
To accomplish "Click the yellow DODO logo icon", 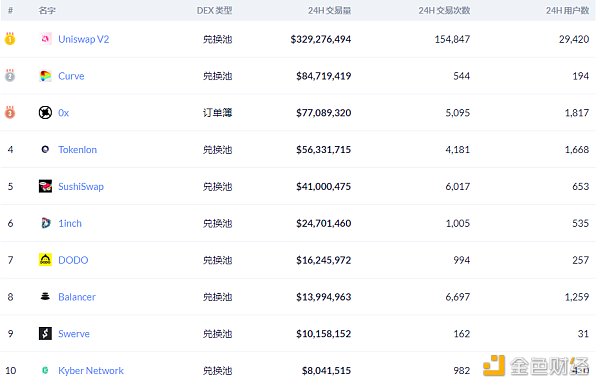I will [x=45, y=260].
